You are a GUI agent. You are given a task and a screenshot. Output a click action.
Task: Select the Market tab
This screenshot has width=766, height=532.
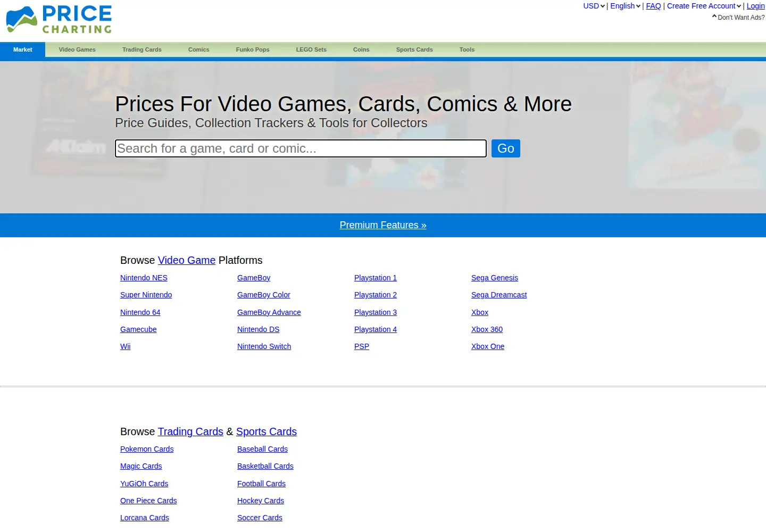pyautogui.click(x=23, y=49)
